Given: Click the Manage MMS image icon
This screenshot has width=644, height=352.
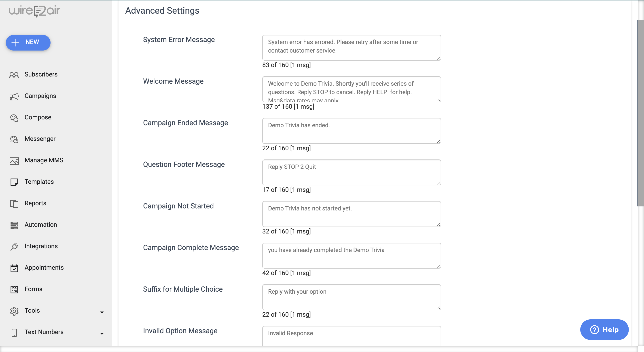Looking at the screenshot, I should point(14,161).
